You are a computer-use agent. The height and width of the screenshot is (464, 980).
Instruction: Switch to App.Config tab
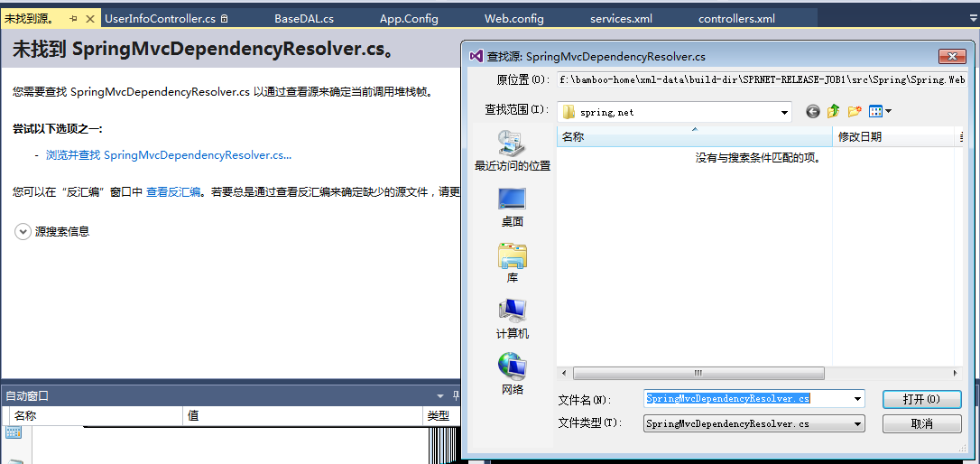[x=409, y=19]
